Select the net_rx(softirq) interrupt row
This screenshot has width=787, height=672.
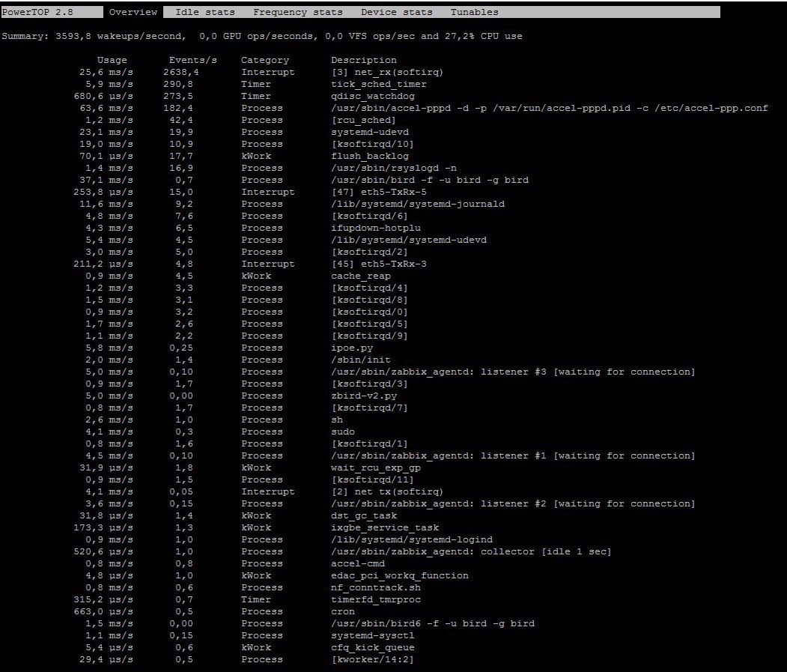coord(261,73)
